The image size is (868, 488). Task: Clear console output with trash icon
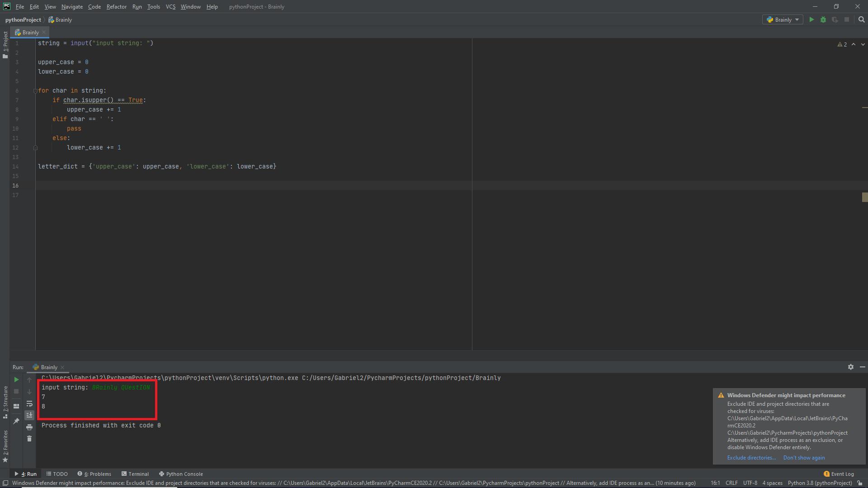click(x=29, y=439)
